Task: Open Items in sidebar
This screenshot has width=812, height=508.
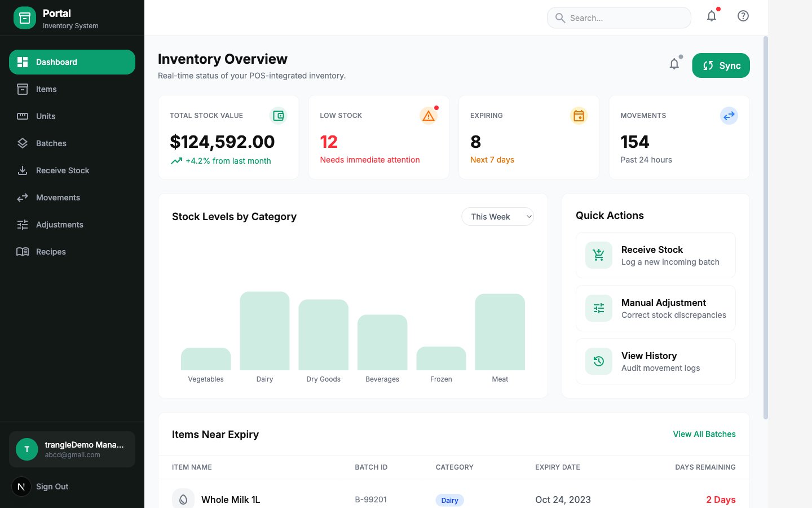Action: tap(72, 89)
